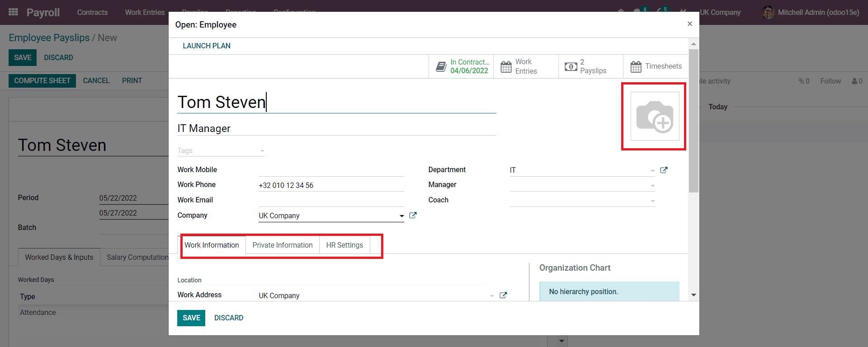
Task: Open the Work Entries top menu
Action: click(x=145, y=12)
